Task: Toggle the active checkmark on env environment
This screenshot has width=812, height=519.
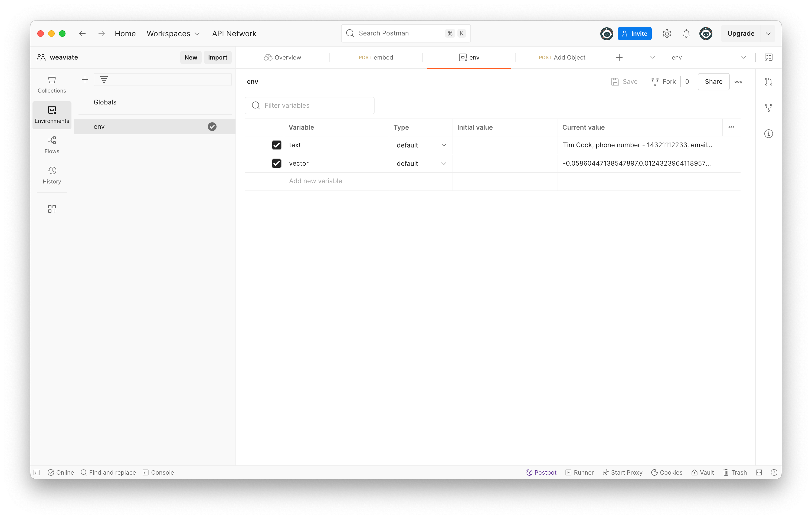Action: [x=212, y=127]
